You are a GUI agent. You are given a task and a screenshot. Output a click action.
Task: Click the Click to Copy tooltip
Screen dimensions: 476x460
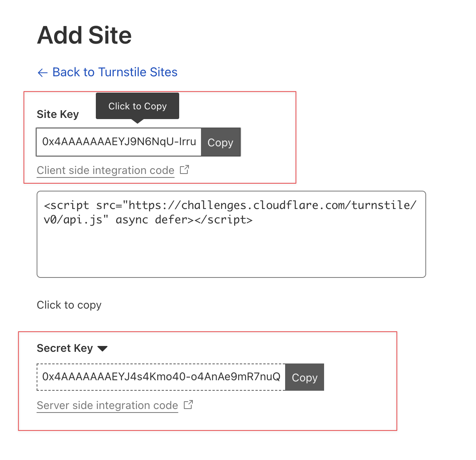pyautogui.click(x=138, y=106)
